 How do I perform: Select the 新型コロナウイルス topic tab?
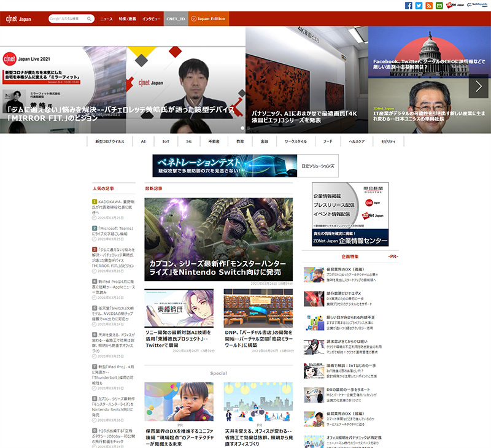coord(110,141)
